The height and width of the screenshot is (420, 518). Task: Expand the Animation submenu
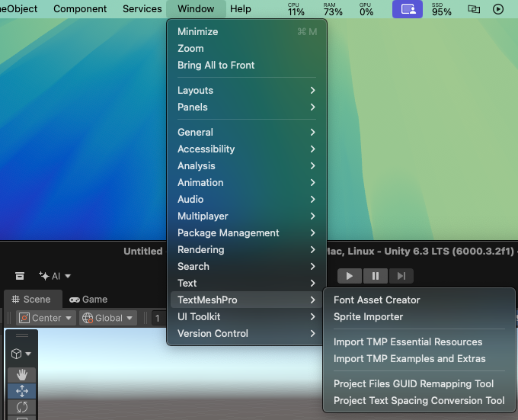coord(247,183)
